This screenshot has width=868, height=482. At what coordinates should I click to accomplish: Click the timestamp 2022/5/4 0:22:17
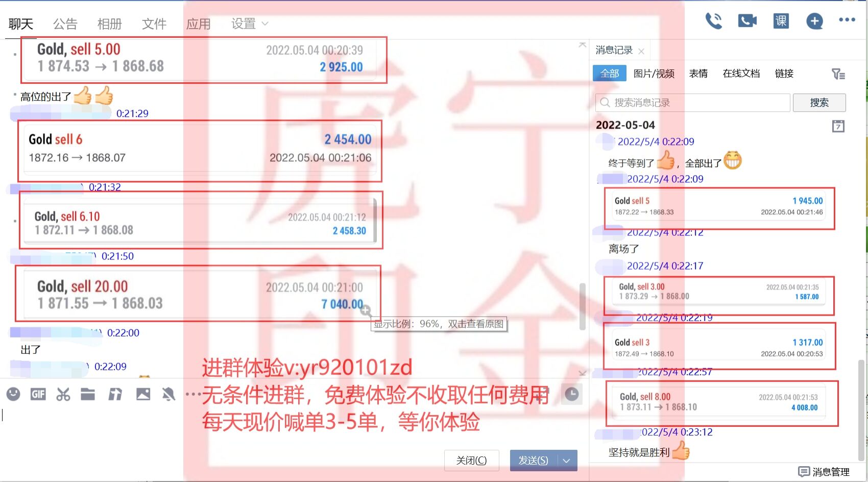665,266
